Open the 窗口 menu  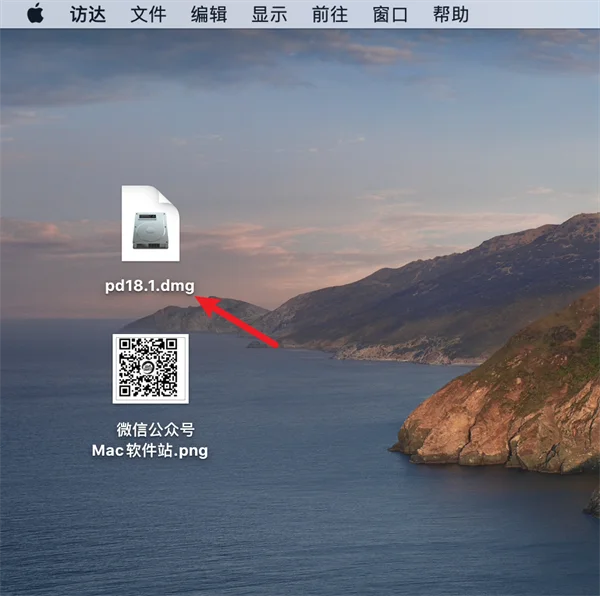coord(390,15)
